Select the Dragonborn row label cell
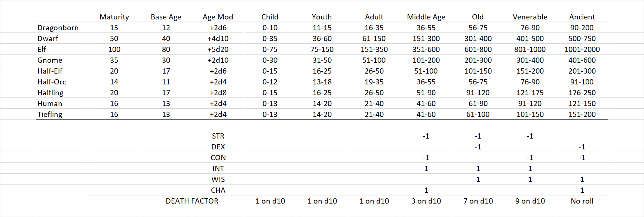 (58, 28)
